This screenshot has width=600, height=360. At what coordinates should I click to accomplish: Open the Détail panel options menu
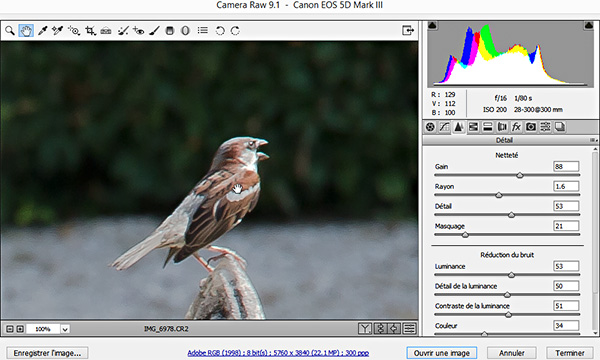(x=593, y=140)
